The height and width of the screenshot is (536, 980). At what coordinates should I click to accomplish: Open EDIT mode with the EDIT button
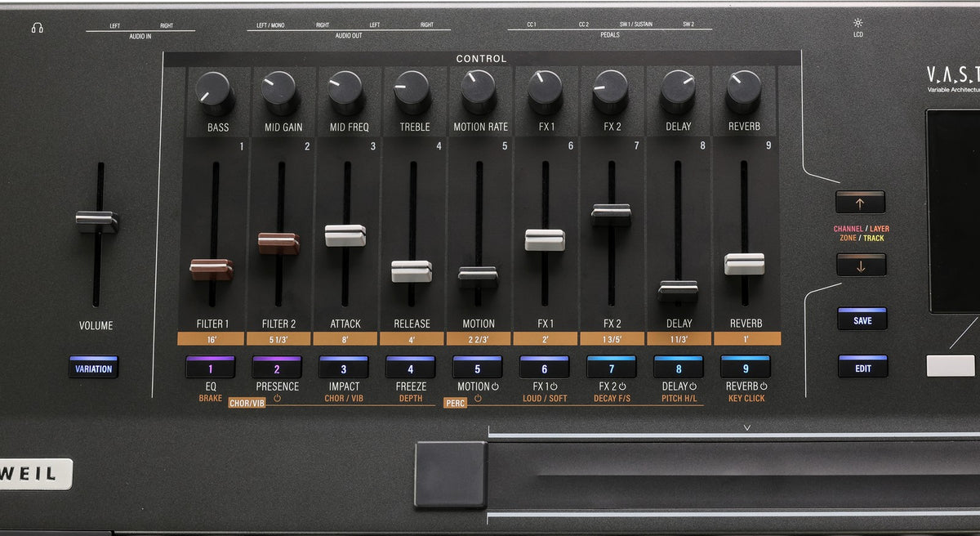(862, 366)
